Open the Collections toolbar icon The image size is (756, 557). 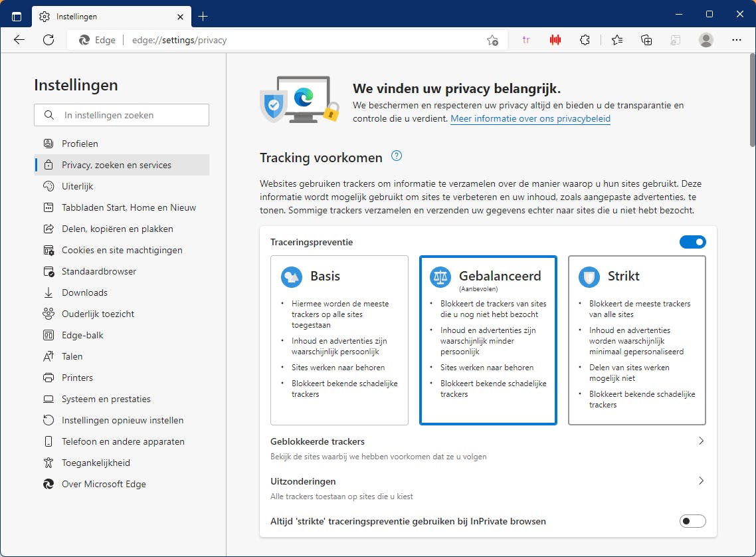point(646,40)
